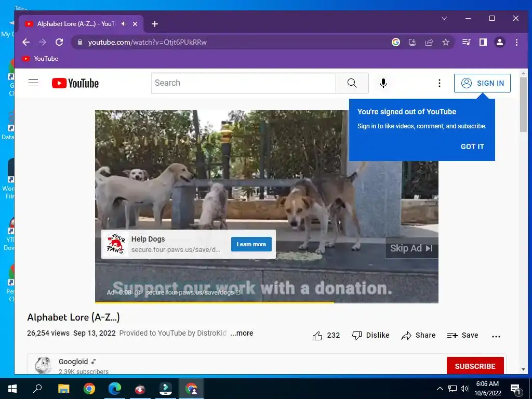The width and height of the screenshot is (532, 399).
Task: Click the address bar URL
Action: click(x=147, y=43)
